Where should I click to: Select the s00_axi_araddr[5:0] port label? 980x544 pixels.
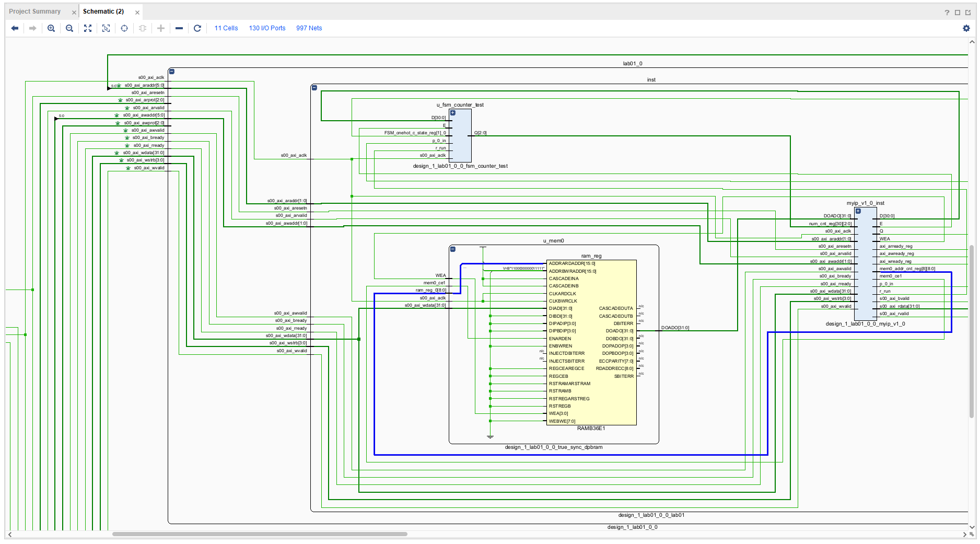[x=144, y=85]
